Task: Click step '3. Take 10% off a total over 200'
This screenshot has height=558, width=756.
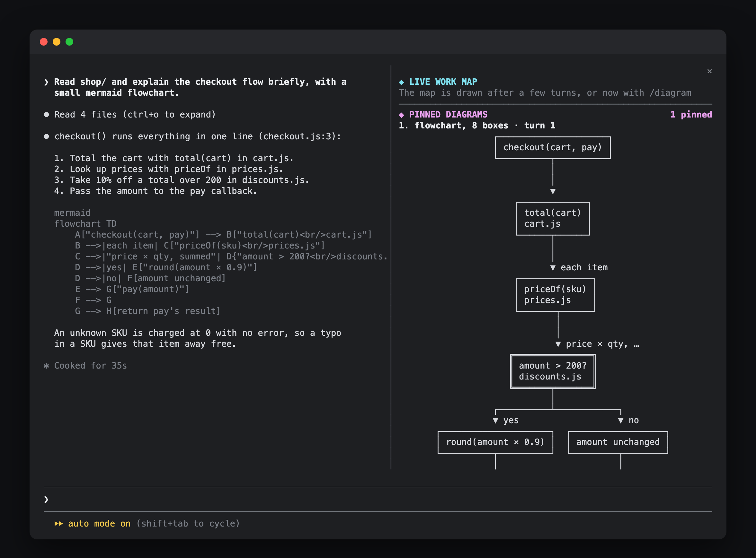Action: pyautogui.click(x=182, y=180)
